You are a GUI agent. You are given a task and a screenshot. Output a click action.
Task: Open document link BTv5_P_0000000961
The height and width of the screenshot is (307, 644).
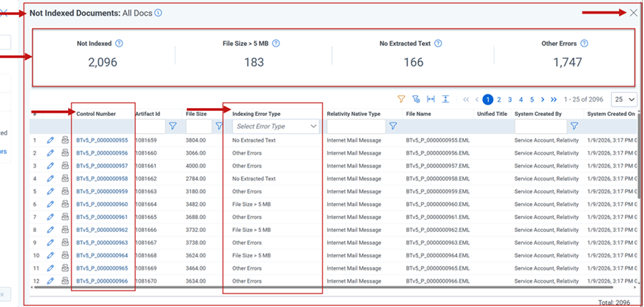click(x=102, y=217)
